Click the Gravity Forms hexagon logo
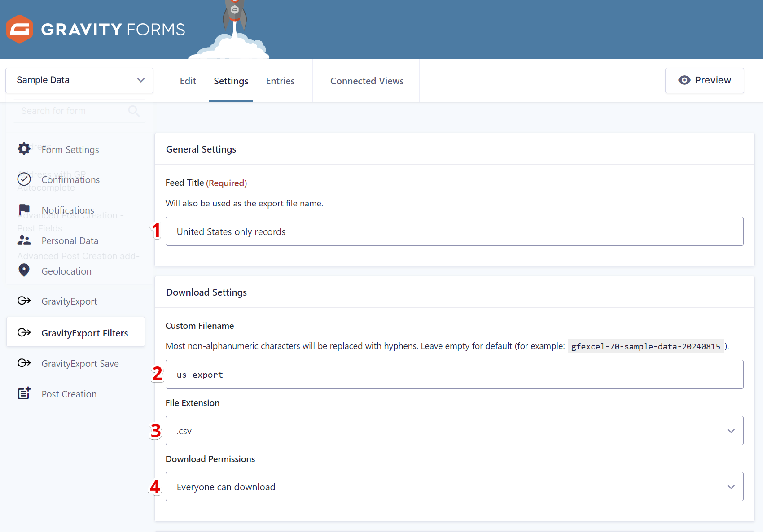Screen dimensions: 763x532 (19, 29)
